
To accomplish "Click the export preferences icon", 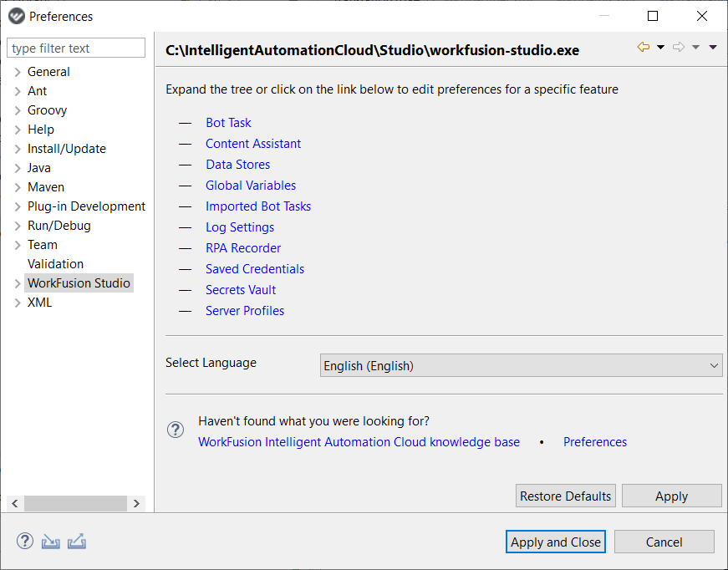I will pos(77,542).
